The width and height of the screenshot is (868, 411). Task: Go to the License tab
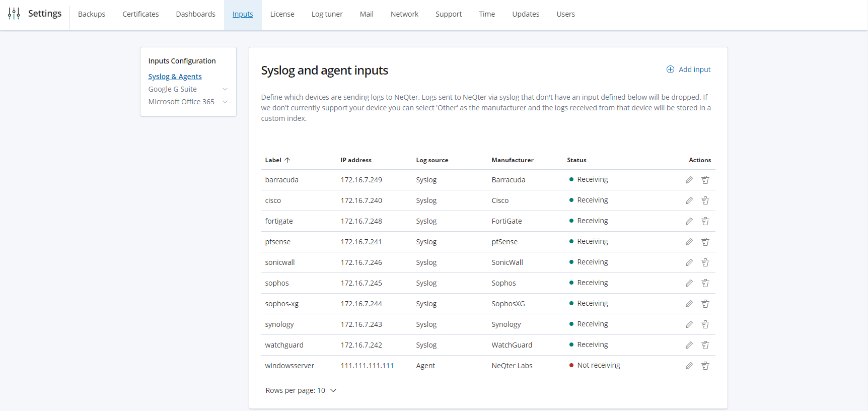282,14
